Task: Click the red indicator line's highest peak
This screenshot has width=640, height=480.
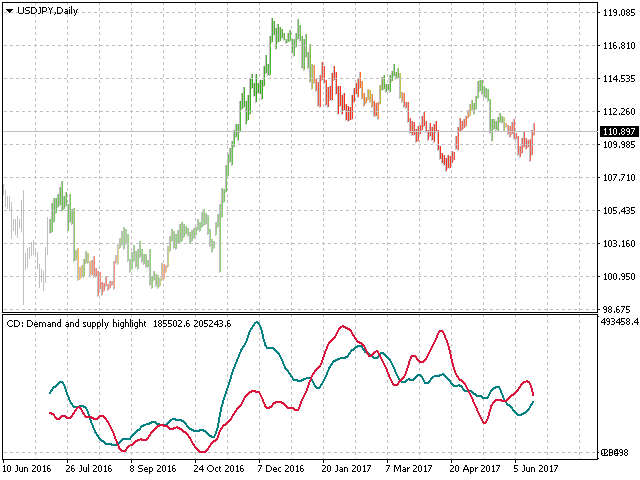Action: click(x=343, y=326)
